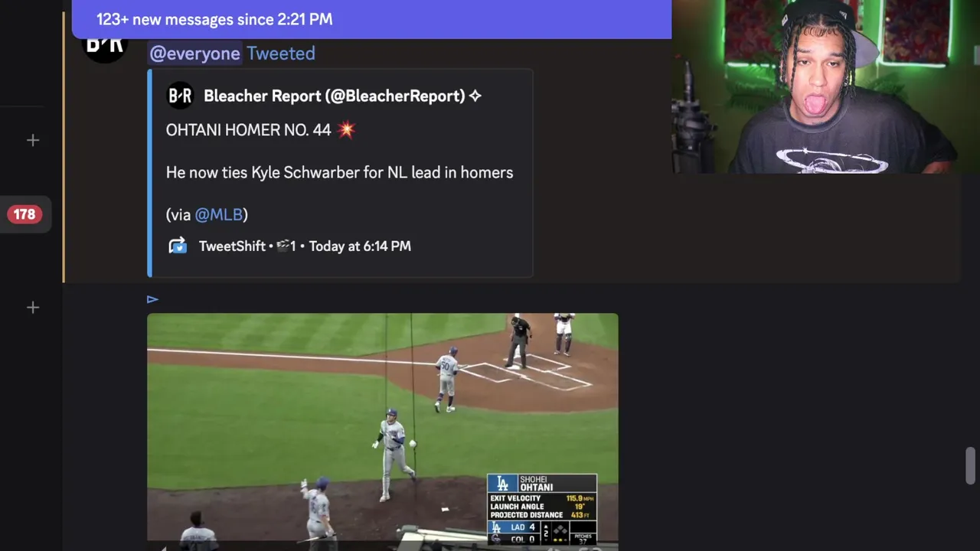Click the @everyone mention

(x=194, y=53)
